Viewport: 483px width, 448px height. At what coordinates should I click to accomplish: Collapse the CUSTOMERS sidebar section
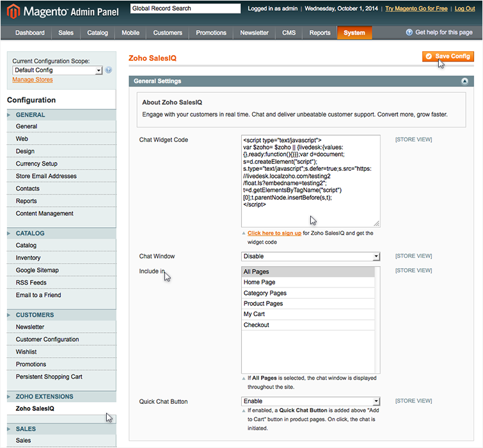coord(61,315)
